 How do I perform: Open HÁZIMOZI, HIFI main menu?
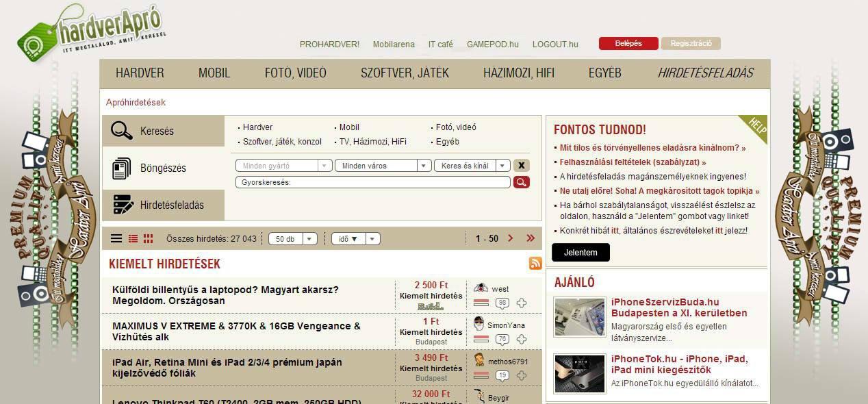(519, 73)
